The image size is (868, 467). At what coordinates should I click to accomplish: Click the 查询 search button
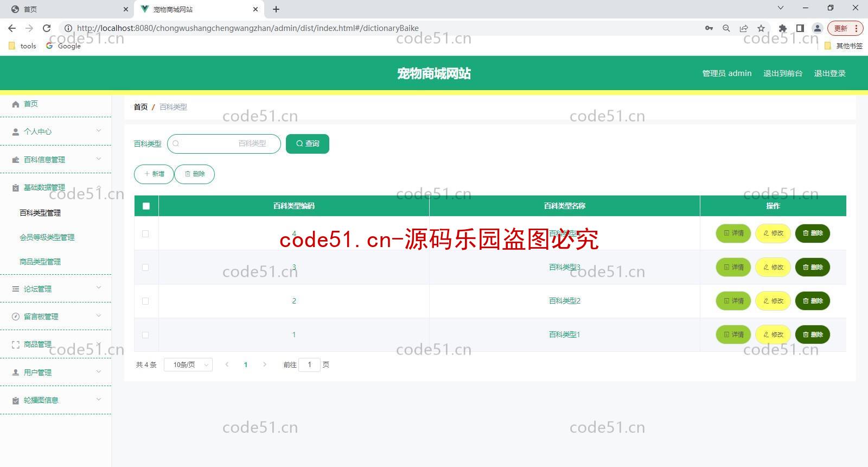tap(308, 144)
